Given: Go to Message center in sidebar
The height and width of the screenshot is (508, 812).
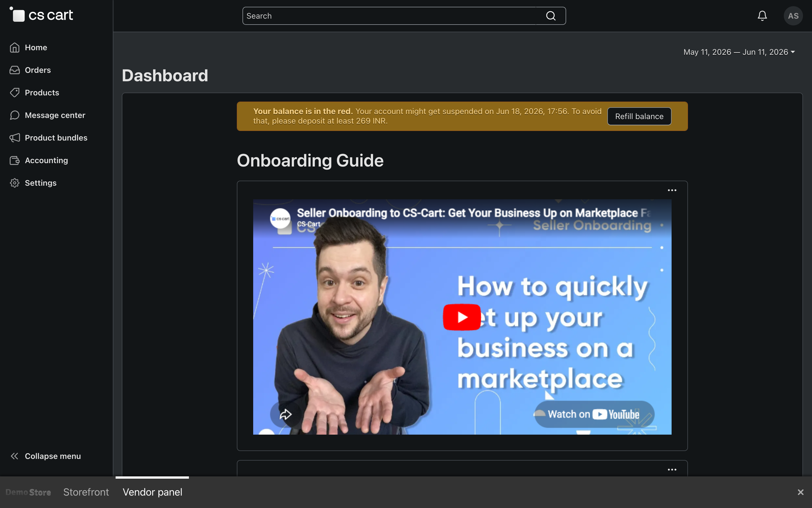Looking at the screenshot, I should tap(55, 115).
